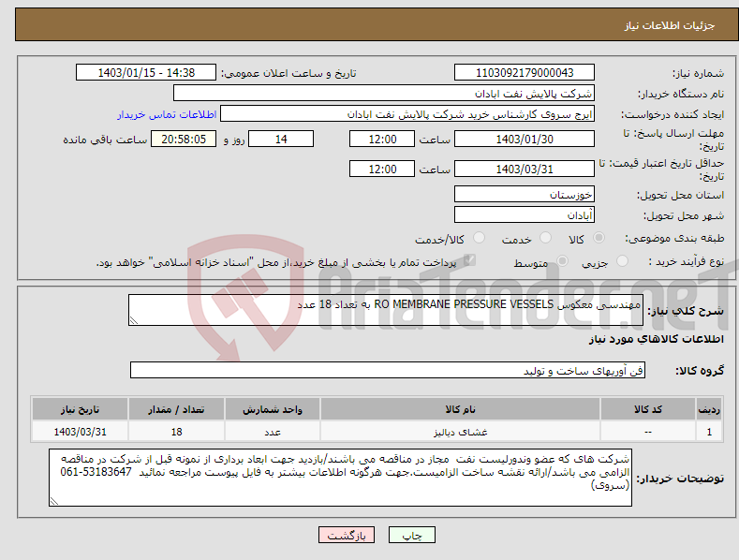
Task: Click the response deadline time 12:00 field
Action: coord(382,139)
